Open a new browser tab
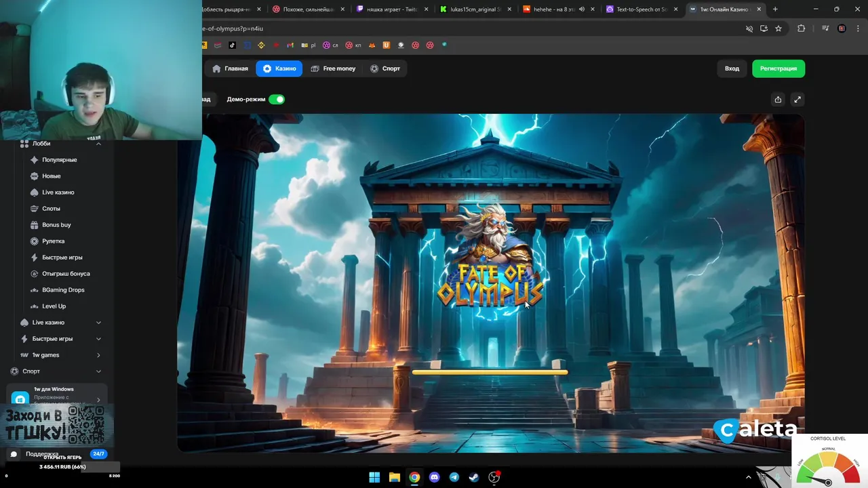 (775, 9)
